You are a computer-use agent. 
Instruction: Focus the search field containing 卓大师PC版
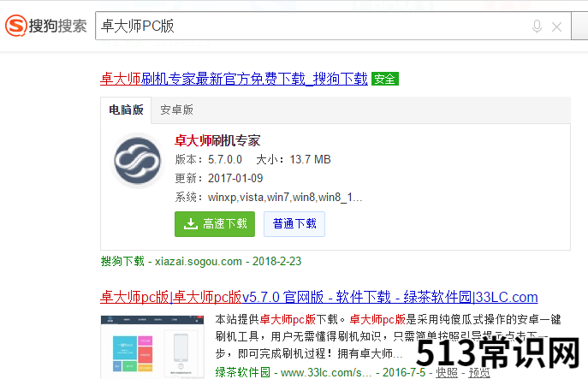point(333,26)
